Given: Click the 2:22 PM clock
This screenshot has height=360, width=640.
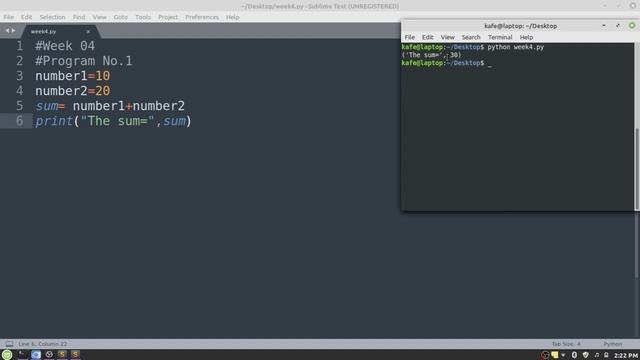Looking at the screenshot, I should (626, 356).
